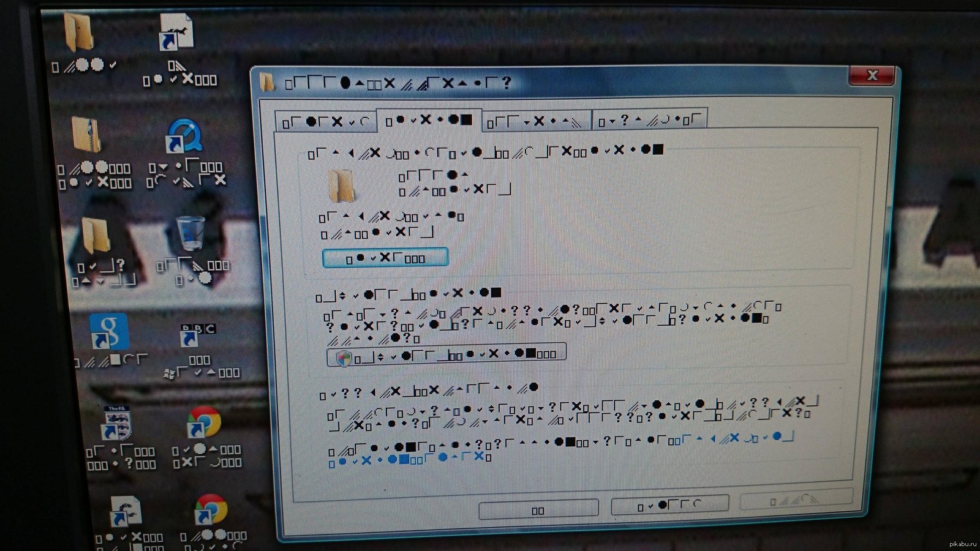Image resolution: width=980 pixels, height=551 pixels.
Task: Select the Chrome shortcut beside the FA crest
Action: click(x=203, y=422)
